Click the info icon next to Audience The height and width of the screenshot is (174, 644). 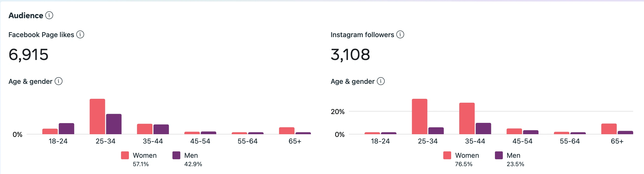[x=49, y=15]
